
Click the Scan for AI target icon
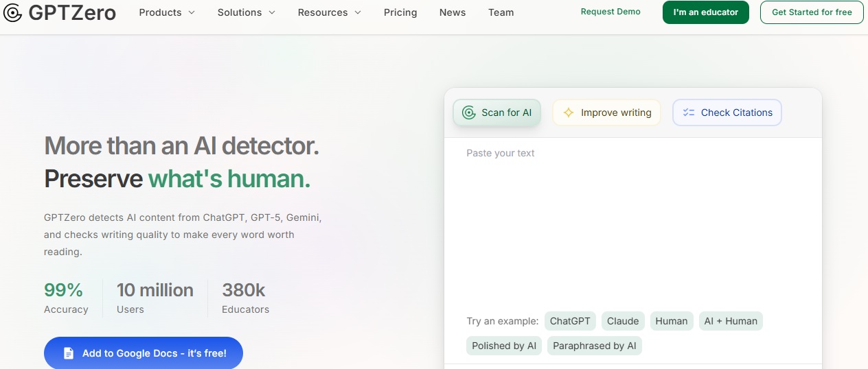pyautogui.click(x=469, y=112)
